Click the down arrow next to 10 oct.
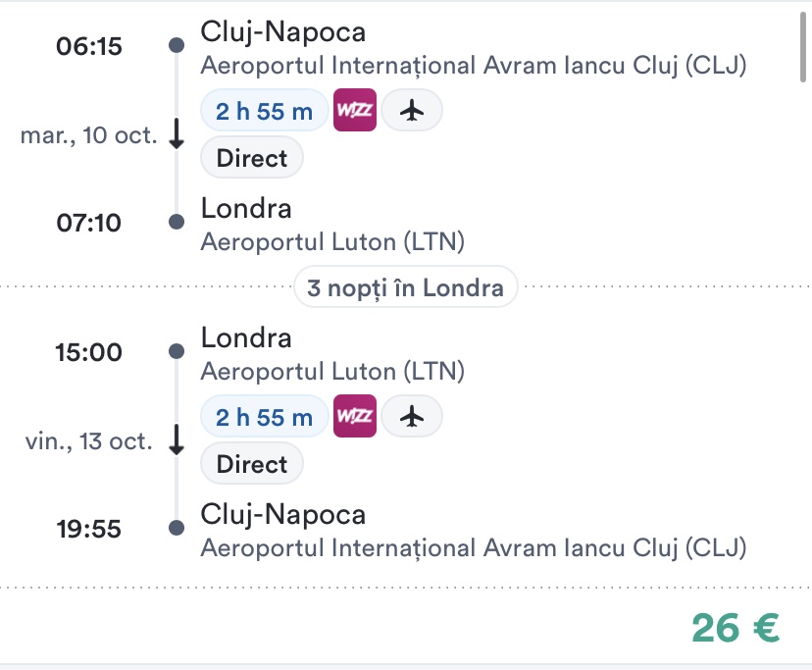The width and height of the screenshot is (812, 670). [x=177, y=135]
